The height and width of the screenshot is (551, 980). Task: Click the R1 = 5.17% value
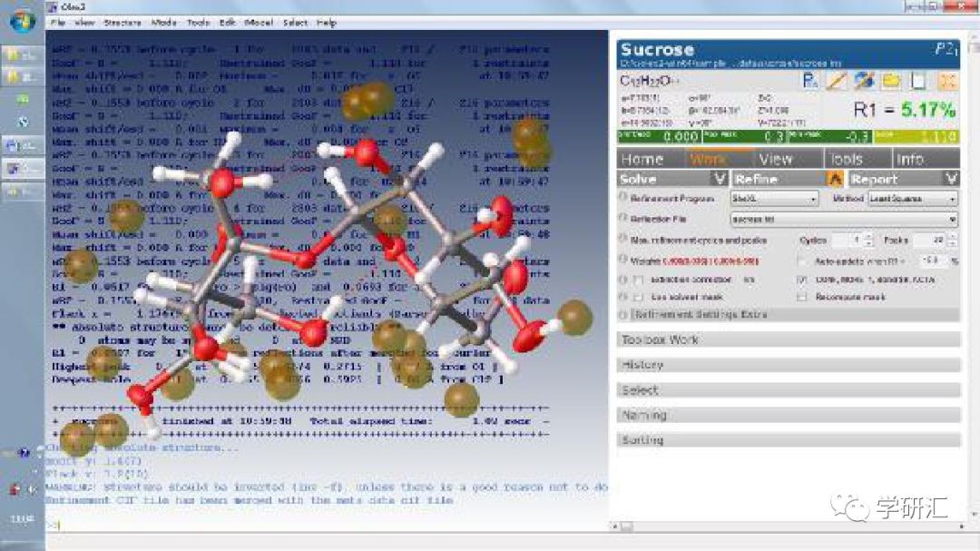pyautogui.click(x=905, y=110)
